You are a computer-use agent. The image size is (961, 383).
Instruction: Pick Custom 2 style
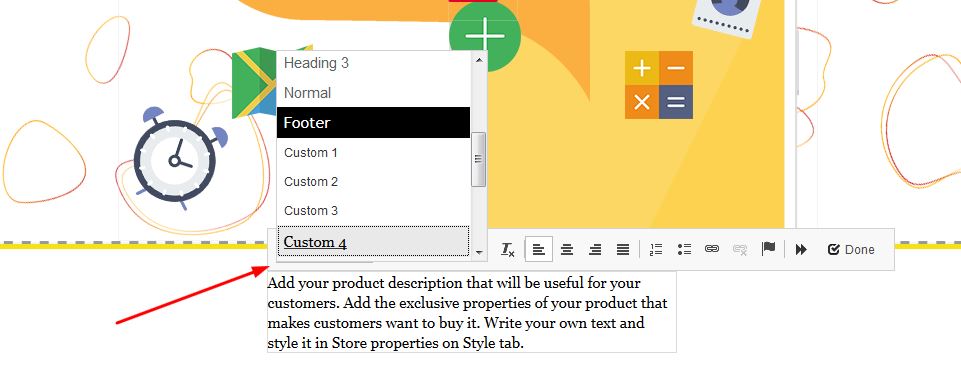tap(373, 181)
